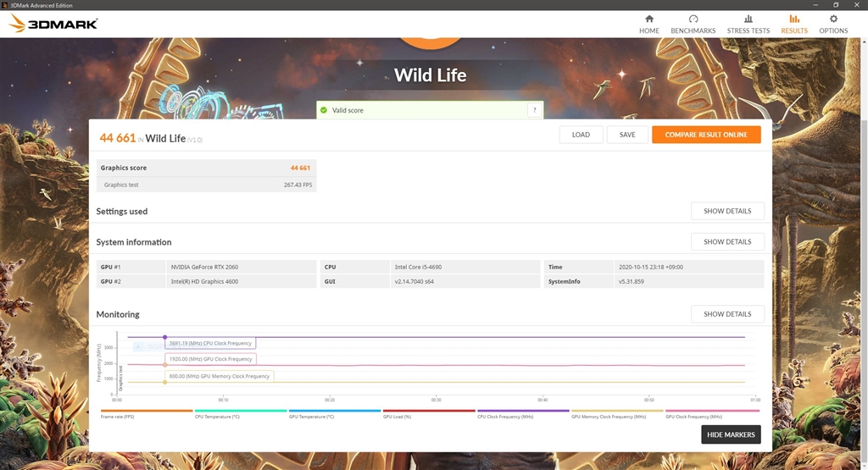Click the GPU Clock Frequency marker point
The width and height of the screenshot is (868, 470).
165,365
